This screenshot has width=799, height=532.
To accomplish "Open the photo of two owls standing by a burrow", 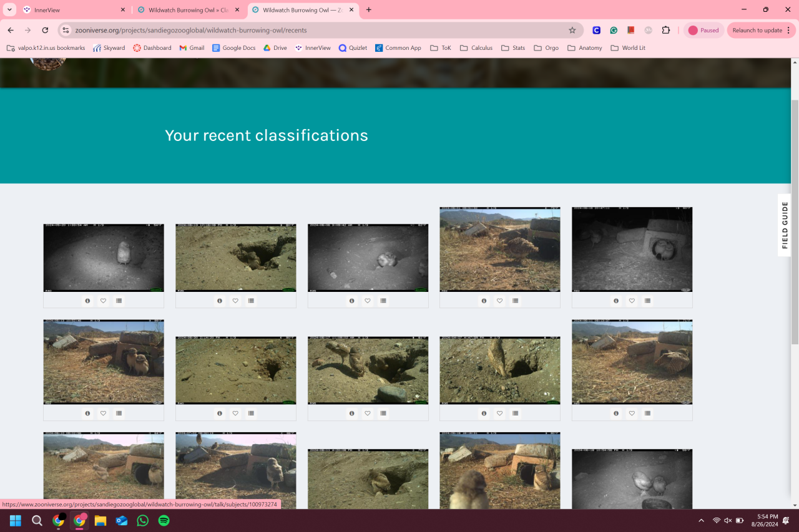I will (x=368, y=370).
